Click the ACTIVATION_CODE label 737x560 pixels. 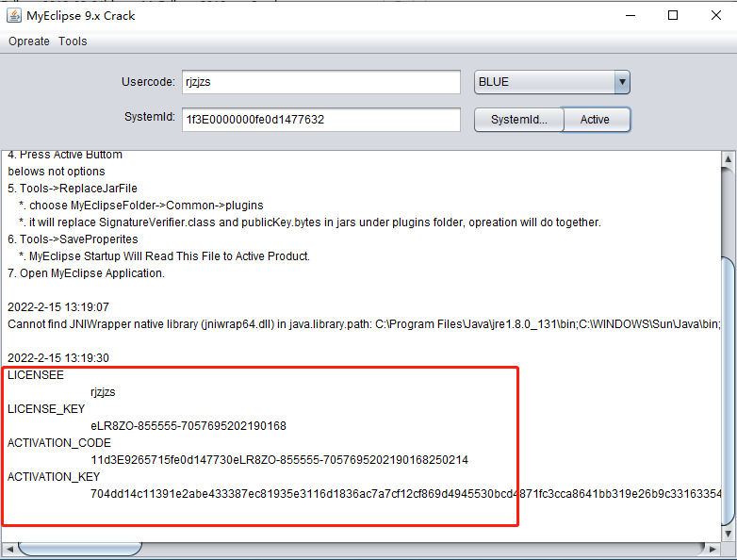tap(59, 443)
